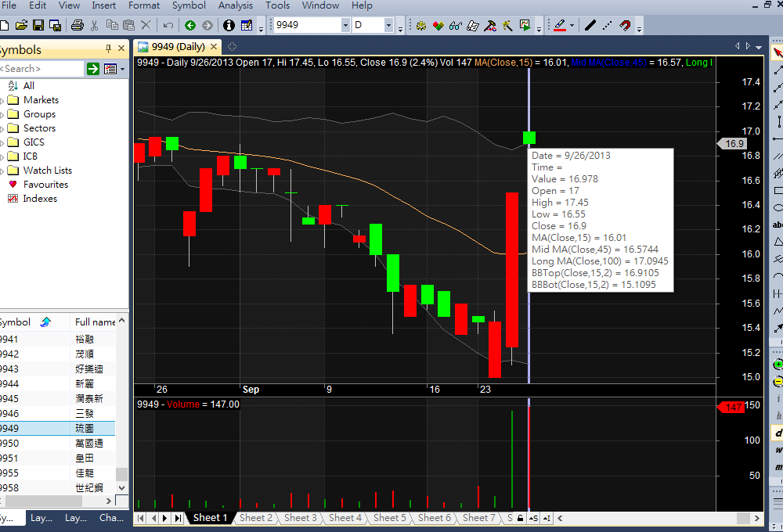Open the ticker symbol 9949 dropdown
783x532 pixels.
tap(345, 25)
